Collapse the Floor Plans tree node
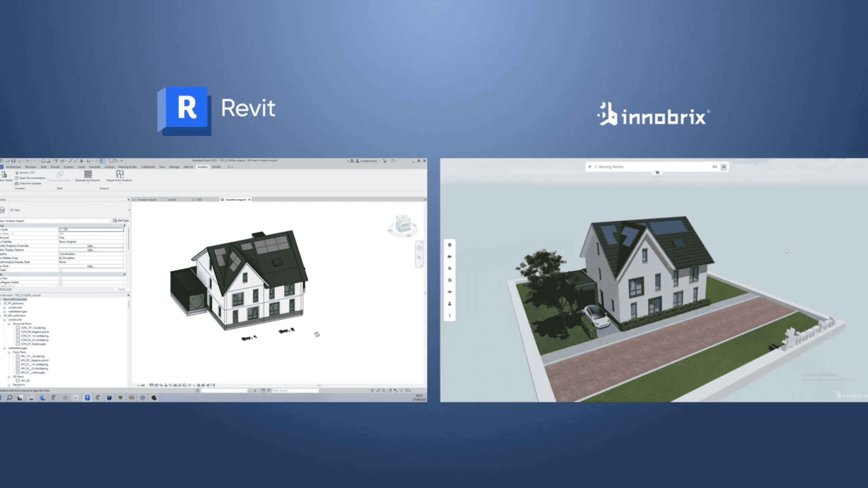This screenshot has width=868, height=488. (9, 352)
